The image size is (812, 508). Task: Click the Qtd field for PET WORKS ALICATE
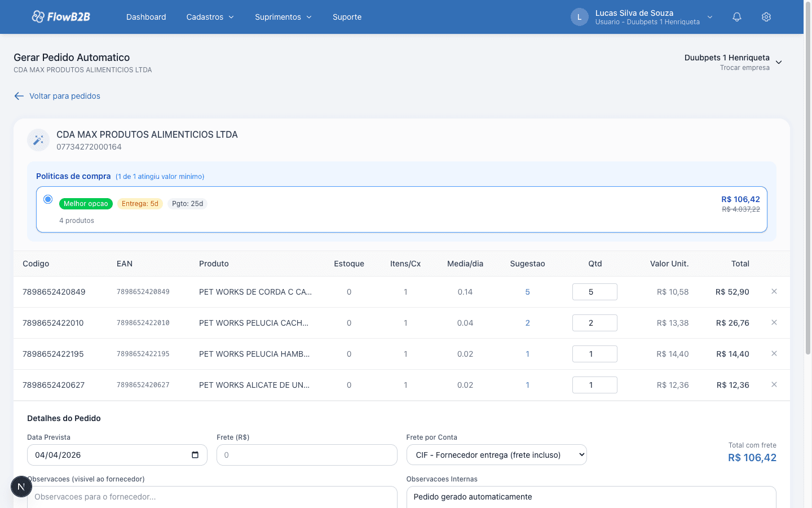(595, 385)
